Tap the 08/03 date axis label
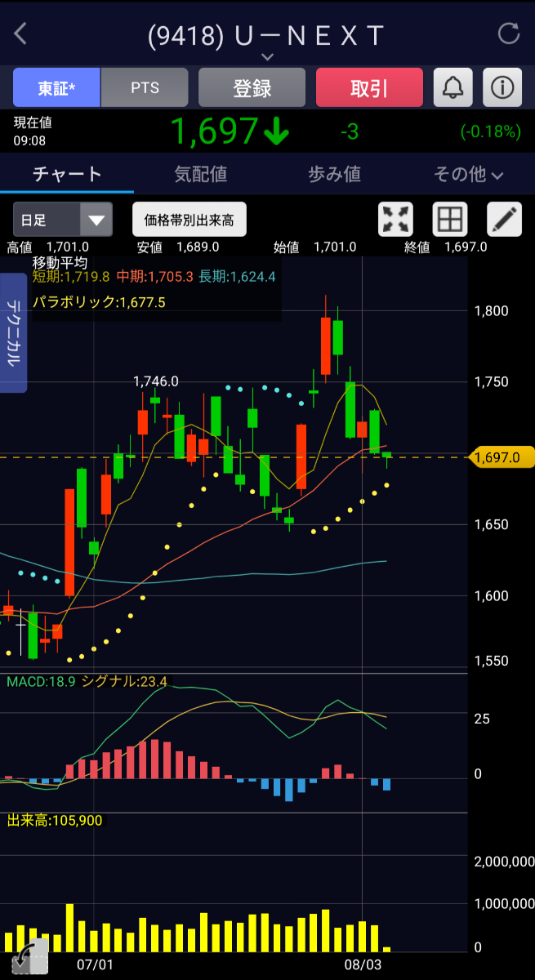The height and width of the screenshot is (980, 535). pos(363,964)
